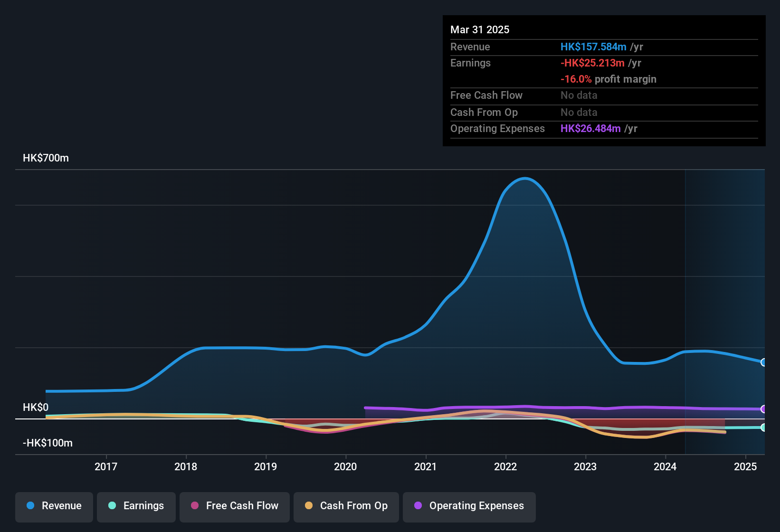Click the HK$700m y-axis label

pyautogui.click(x=46, y=158)
